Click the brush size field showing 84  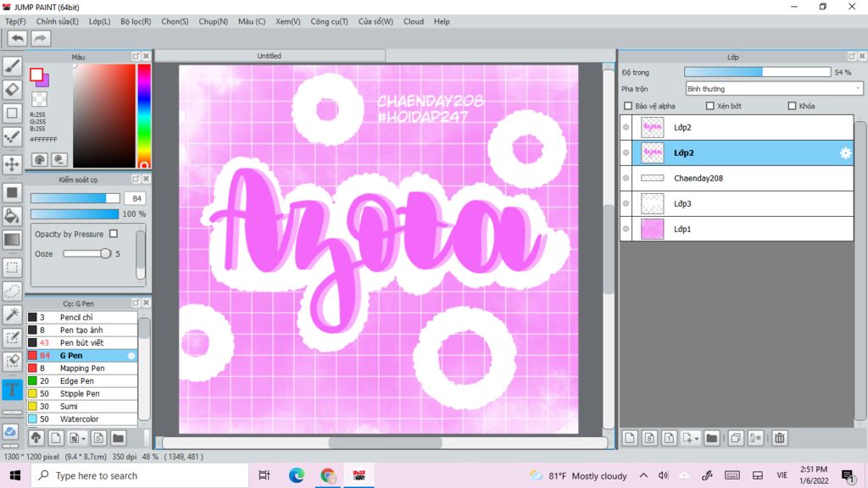click(x=136, y=198)
